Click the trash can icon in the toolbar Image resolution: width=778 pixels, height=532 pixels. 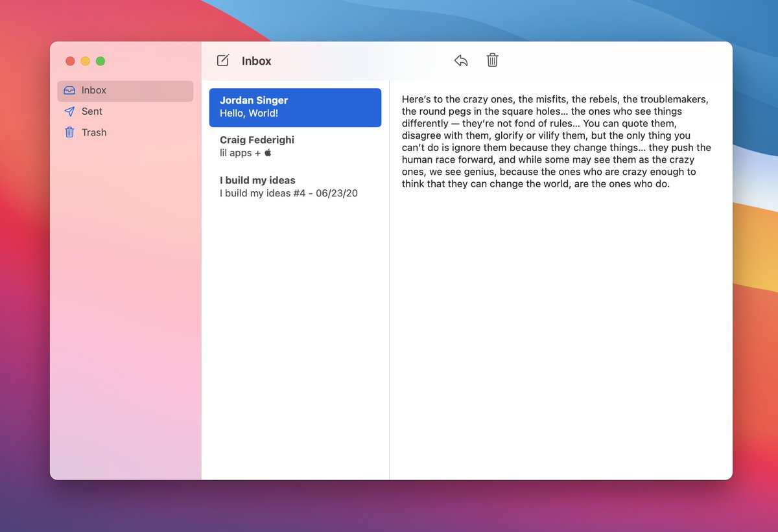pyautogui.click(x=492, y=60)
